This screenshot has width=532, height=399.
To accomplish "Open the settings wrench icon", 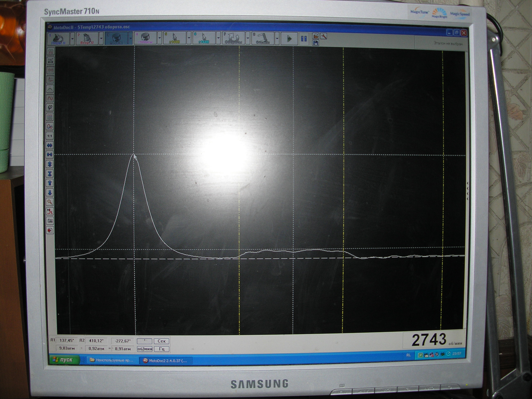I will tap(324, 36).
